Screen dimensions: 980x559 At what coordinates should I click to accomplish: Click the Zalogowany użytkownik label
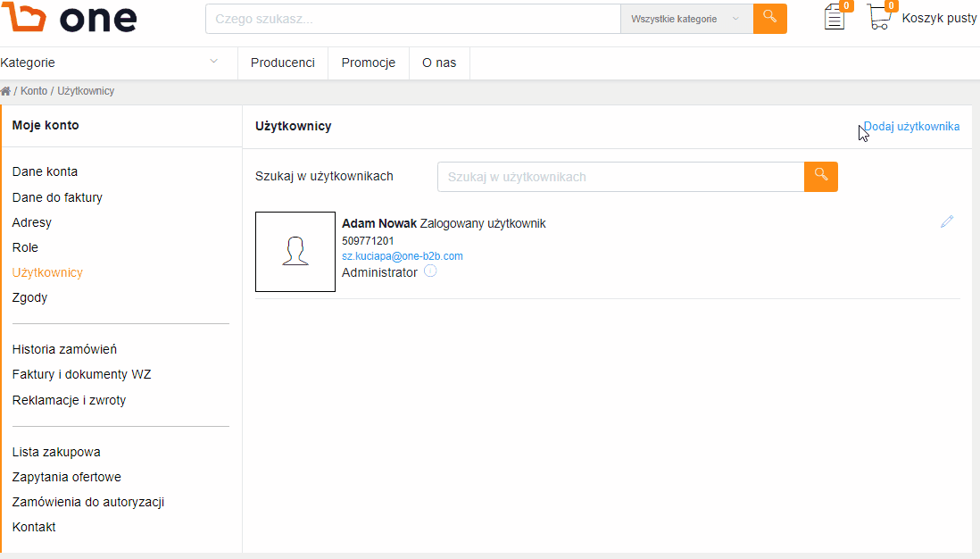[x=483, y=224]
